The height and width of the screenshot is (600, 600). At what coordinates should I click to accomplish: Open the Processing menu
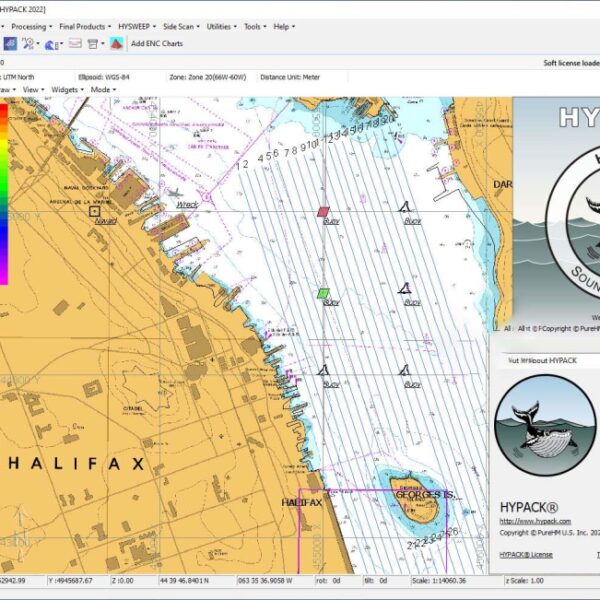pyautogui.click(x=30, y=26)
